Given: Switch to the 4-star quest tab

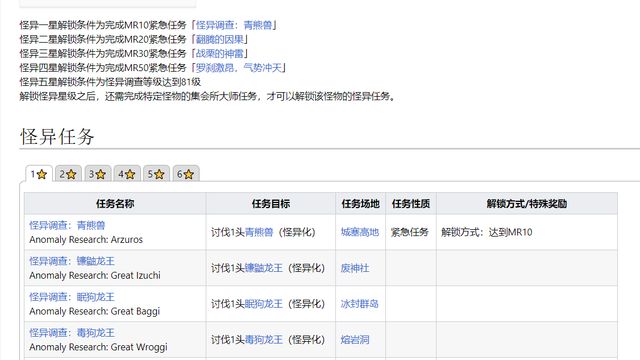Looking at the screenshot, I should 127,174.
